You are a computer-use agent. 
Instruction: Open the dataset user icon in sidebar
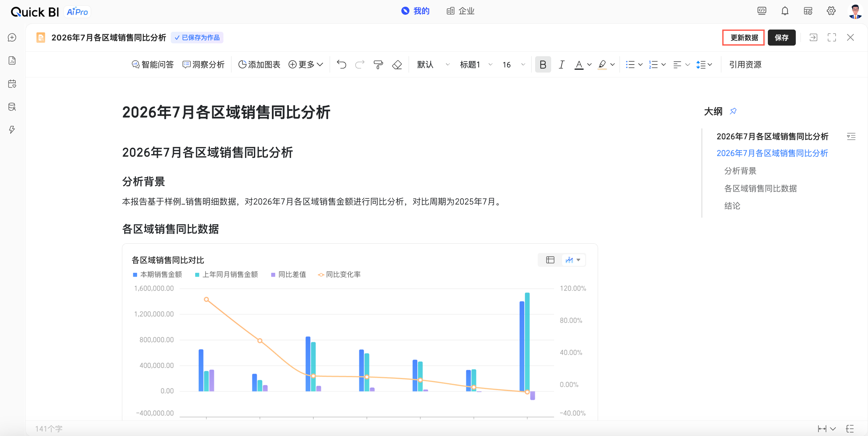tap(12, 107)
